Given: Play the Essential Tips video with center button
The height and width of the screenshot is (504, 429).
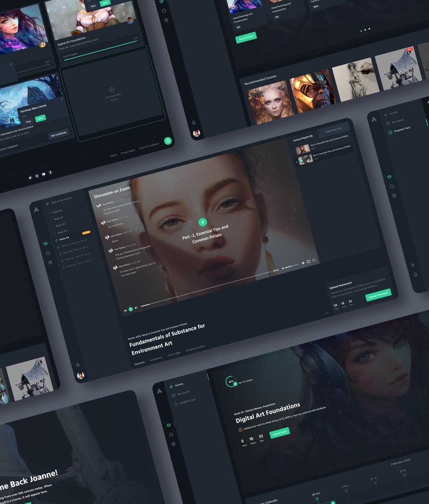Looking at the screenshot, I should (x=203, y=222).
